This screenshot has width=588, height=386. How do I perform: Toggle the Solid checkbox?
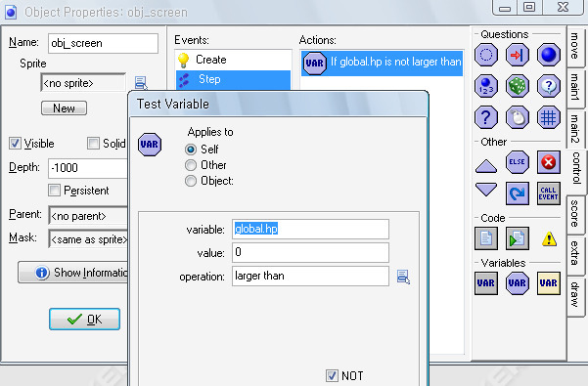93,143
